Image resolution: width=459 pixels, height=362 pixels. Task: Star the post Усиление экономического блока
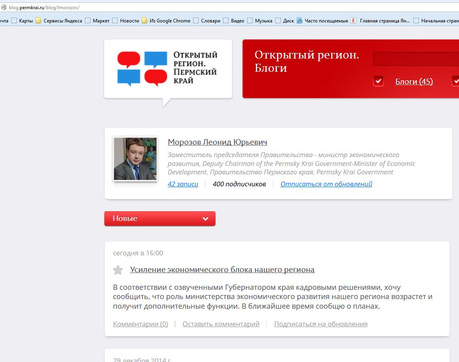(118, 270)
